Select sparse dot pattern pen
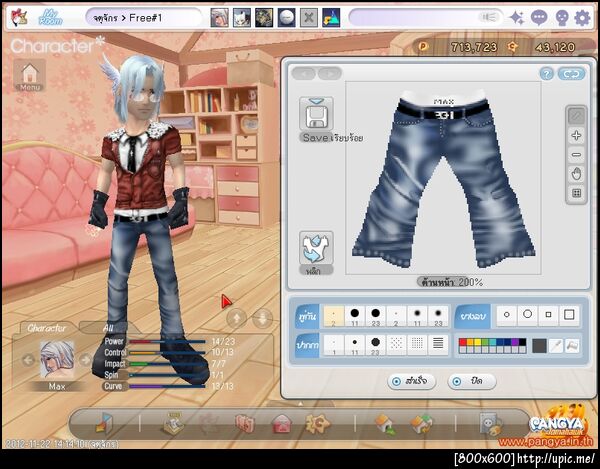600x469 pixels. click(396, 344)
